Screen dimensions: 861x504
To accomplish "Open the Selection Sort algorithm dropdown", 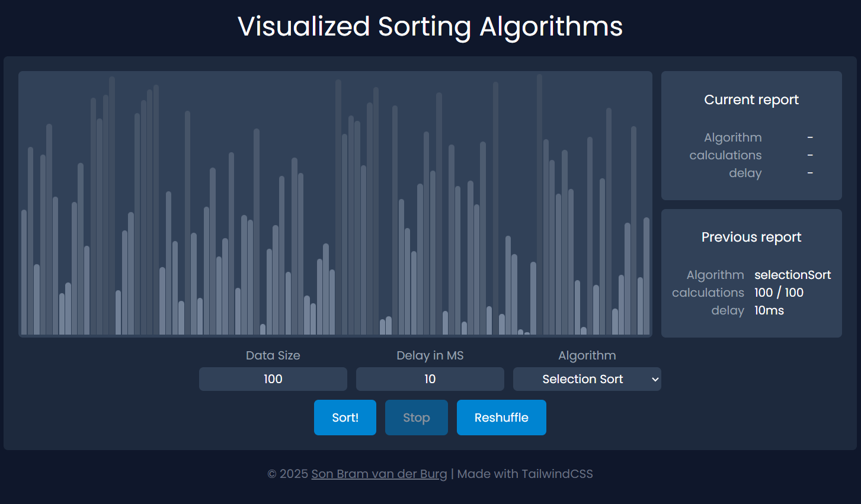I will 582,379.
